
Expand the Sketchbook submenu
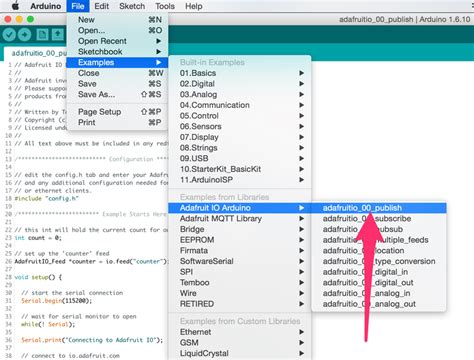coord(117,52)
